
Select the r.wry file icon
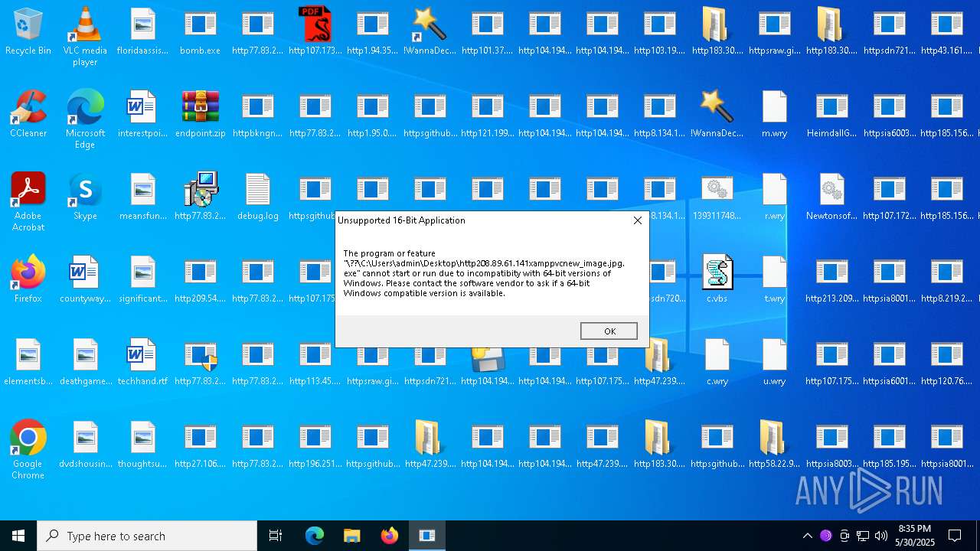tap(774, 197)
